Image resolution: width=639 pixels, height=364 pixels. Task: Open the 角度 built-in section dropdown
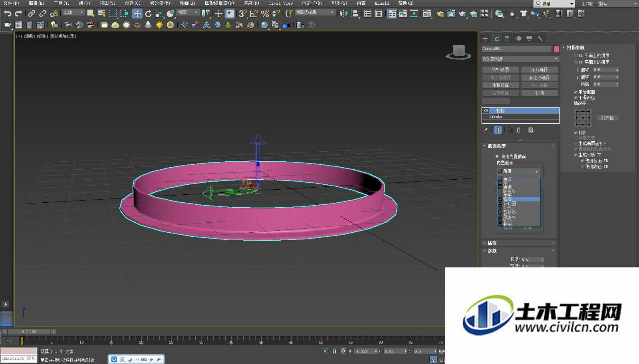(x=518, y=171)
